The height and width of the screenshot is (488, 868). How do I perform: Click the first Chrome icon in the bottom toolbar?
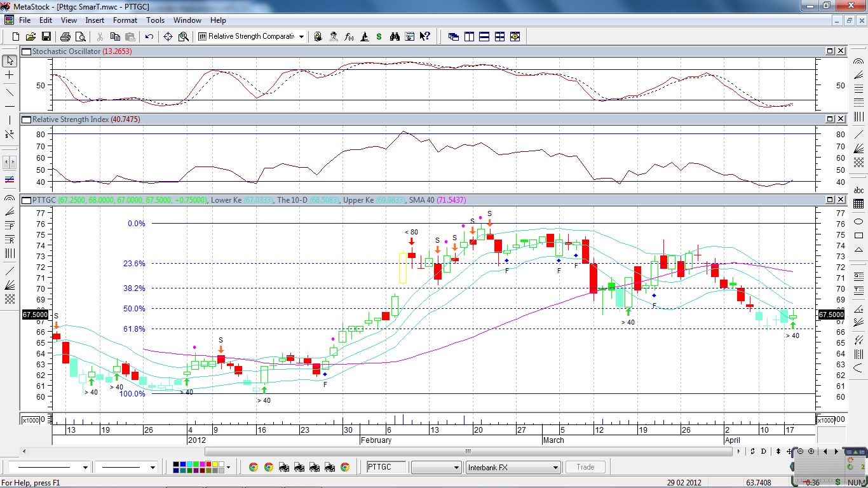pyautogui.click(x=254, y=467)
